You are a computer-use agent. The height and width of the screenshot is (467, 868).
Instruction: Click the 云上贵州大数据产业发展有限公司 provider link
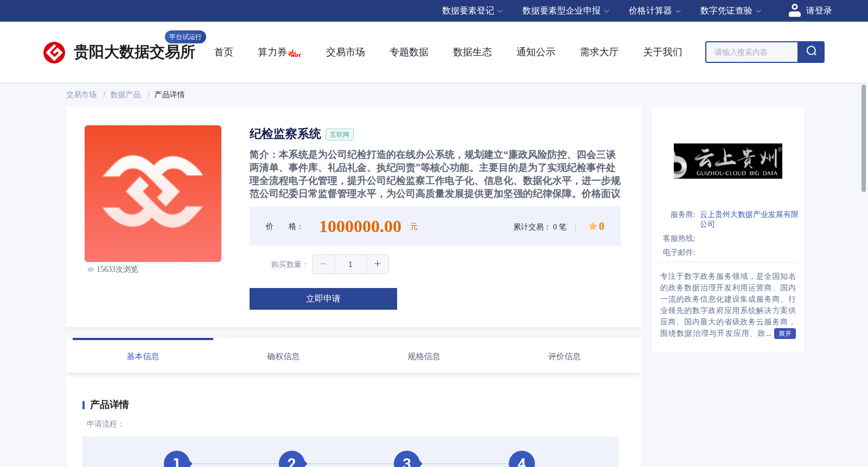(x=749, y=219)
